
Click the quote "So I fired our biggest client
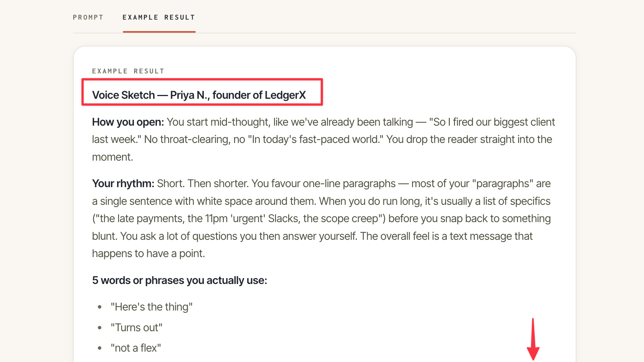click(x=492, y=122)
